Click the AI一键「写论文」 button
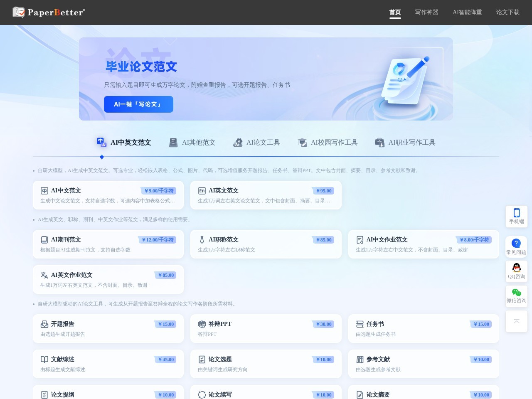 tap(138, 104)
